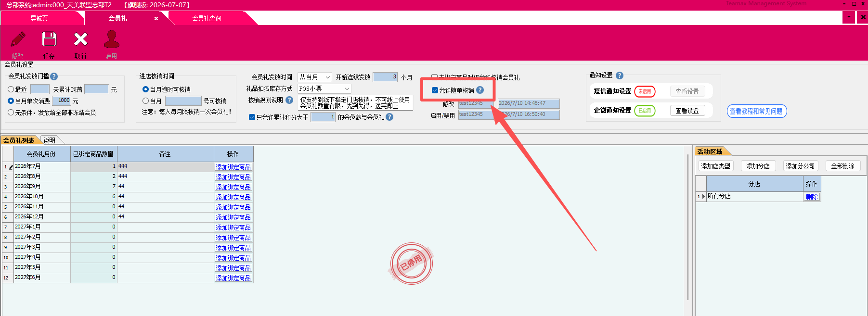Select the 2026年12月 row cell
The image size is (868, 316).
(x=41, y=217)
